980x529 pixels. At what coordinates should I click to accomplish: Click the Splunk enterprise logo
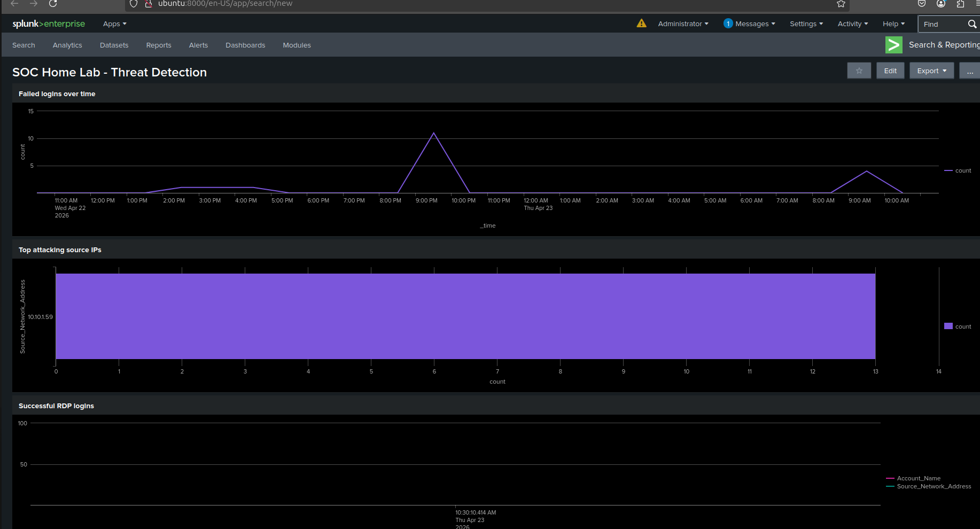click(x=49, y=24)
